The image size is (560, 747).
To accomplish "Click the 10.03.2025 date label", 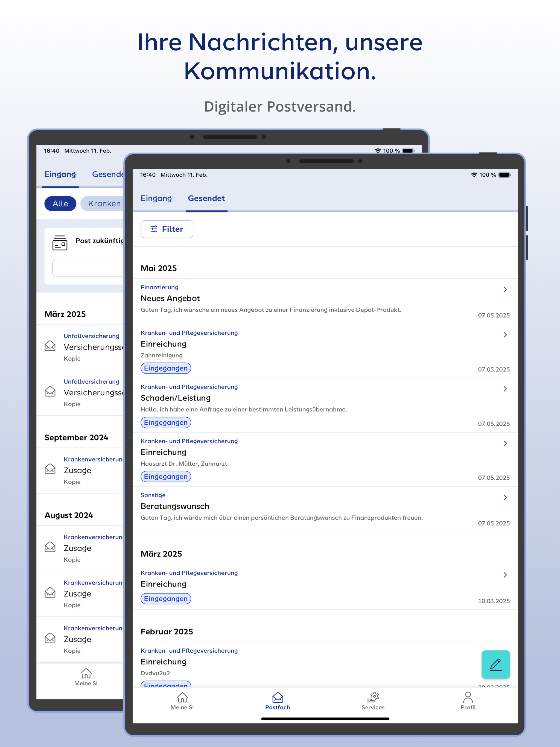I will pyautogui.click(x=494, y=601).
